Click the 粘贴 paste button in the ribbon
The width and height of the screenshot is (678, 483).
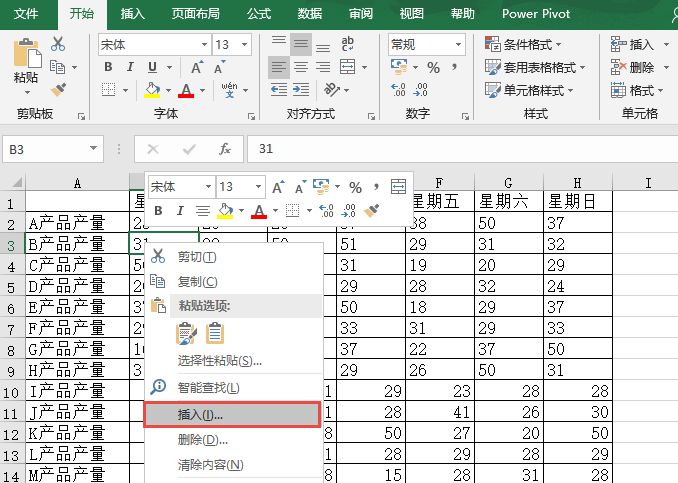pyautogui.click(x=26, y=77)
